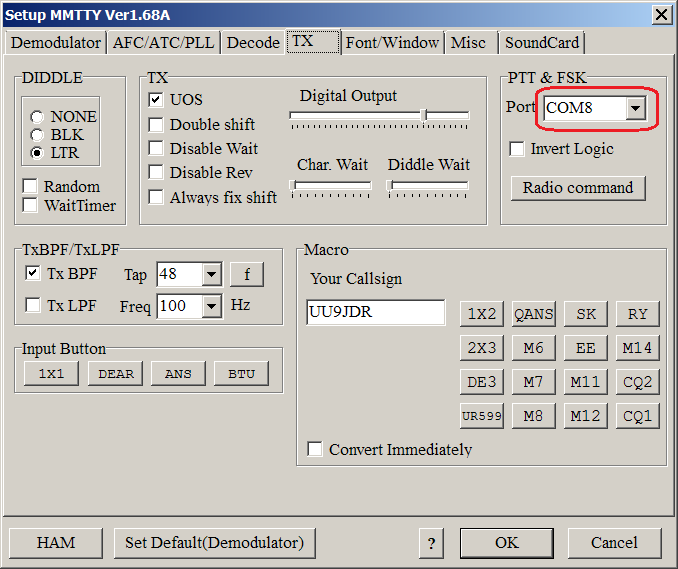678x569 pixels.
Task: Click the M12 macro button
Action: [586, 416]
